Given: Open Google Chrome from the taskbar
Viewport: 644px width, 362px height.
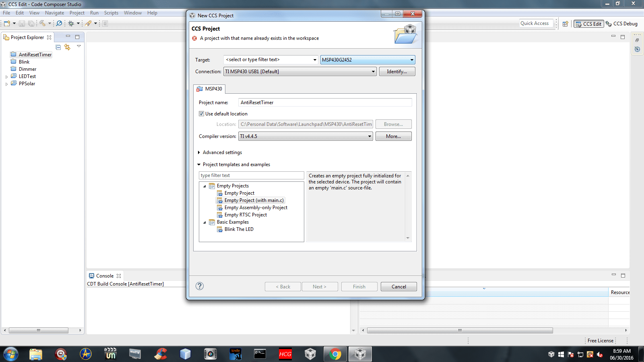Looking at the screenshot, I should coord(335,354).
